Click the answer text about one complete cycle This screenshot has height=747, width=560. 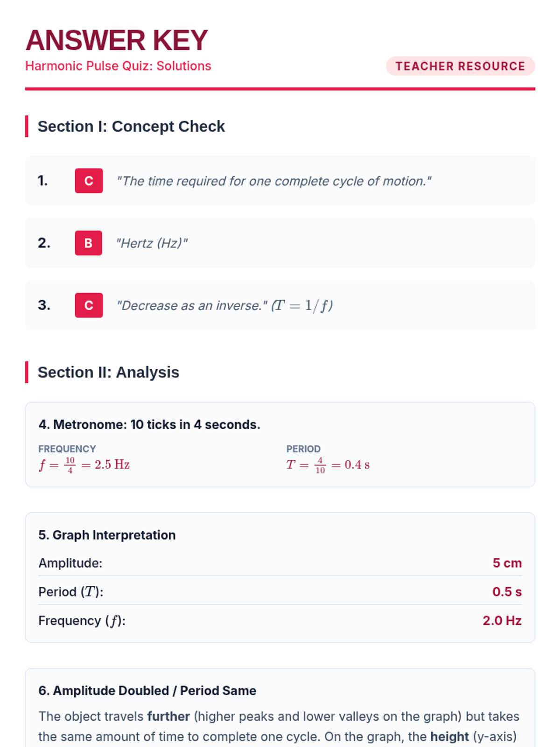[273, 181]
